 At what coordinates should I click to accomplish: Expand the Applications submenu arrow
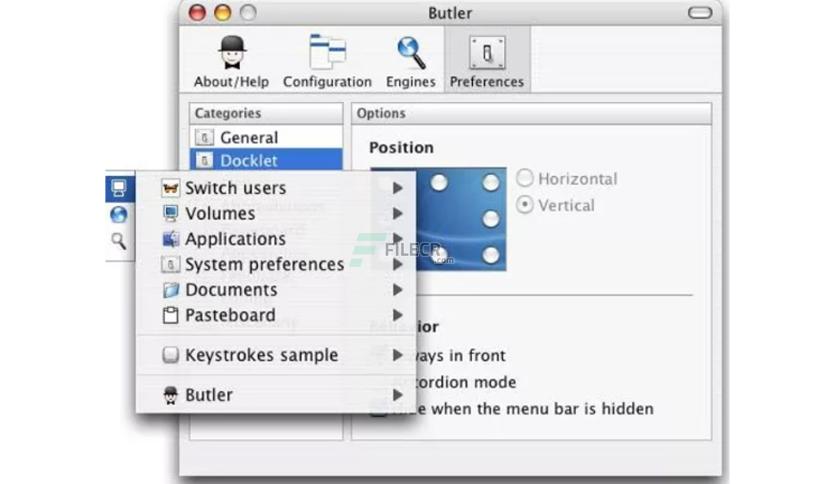(397, 239)
